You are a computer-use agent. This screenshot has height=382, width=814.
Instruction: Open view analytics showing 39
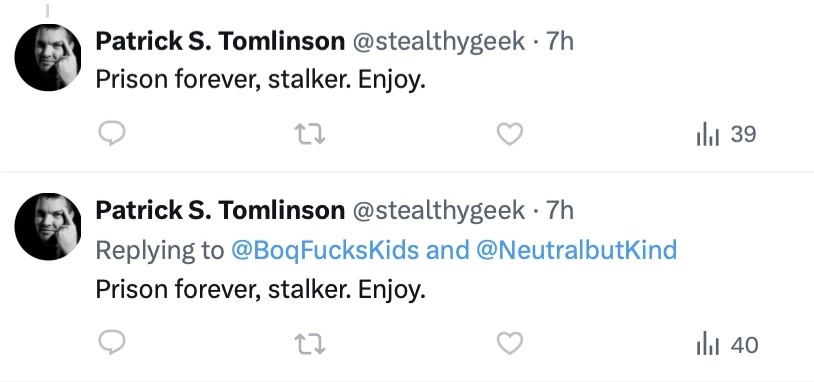coord(726,135)
